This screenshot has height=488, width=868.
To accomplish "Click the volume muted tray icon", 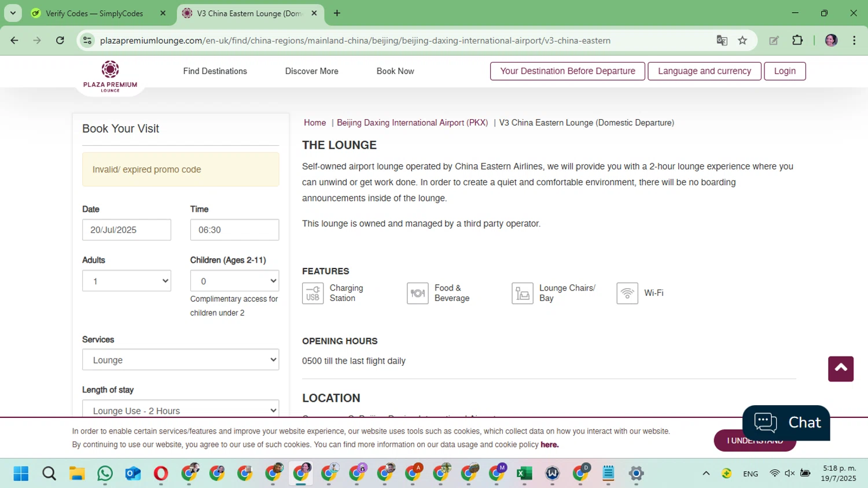I will click(790, 474).
